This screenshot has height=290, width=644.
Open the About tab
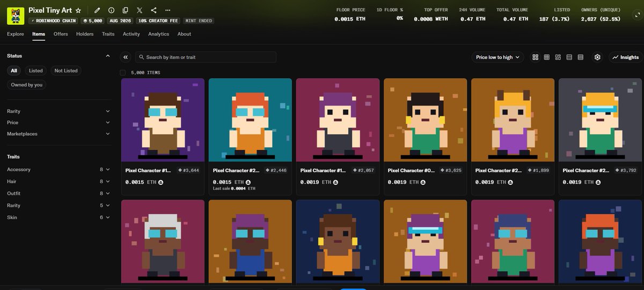click(x=184, y=34)
